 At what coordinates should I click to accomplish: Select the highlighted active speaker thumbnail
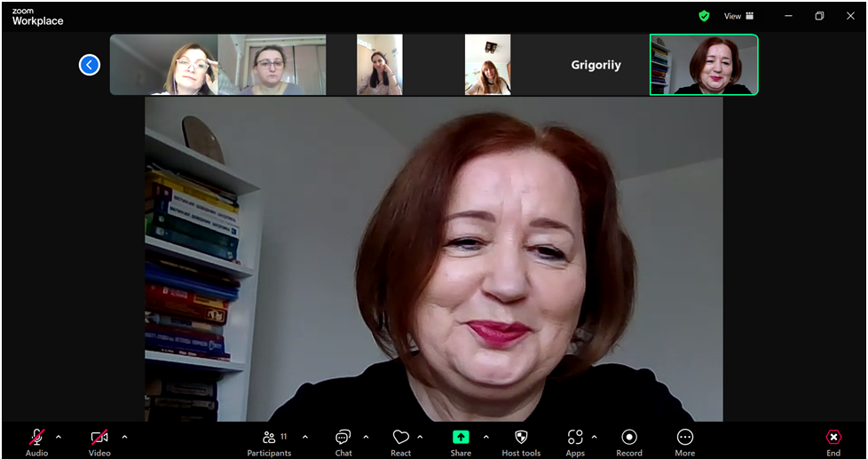(x=704, y=65)
